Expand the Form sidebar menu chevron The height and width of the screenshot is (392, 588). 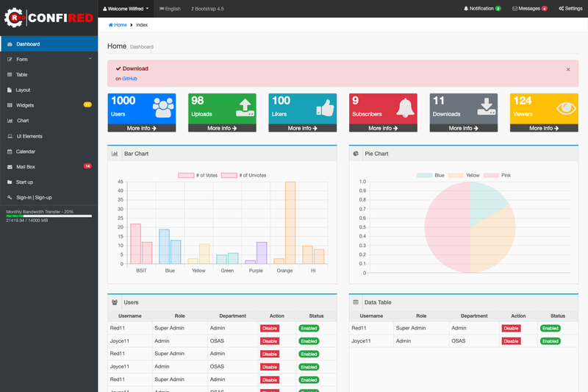point(90,59)
